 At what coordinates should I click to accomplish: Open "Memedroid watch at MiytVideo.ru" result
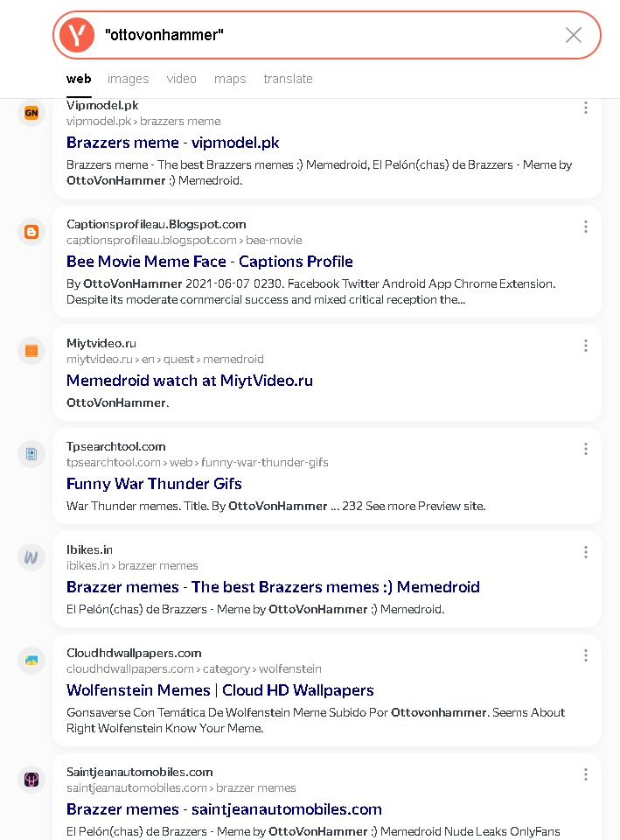[190, 381]
